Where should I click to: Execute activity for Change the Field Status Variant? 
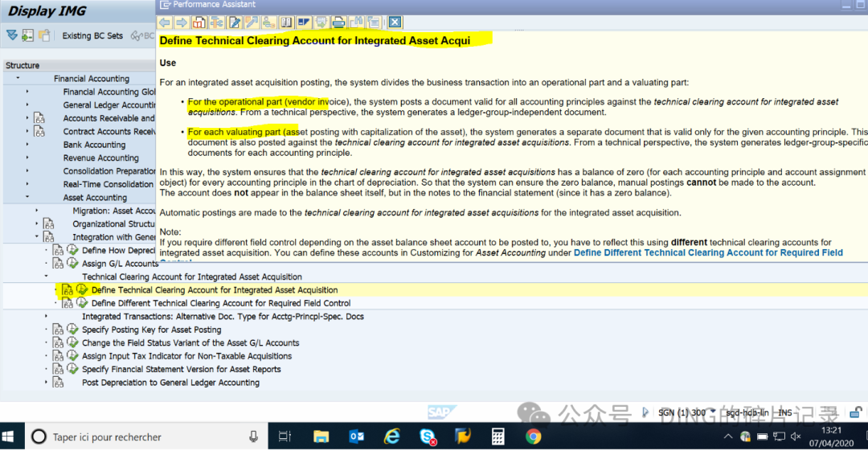[x=72, y=342]
